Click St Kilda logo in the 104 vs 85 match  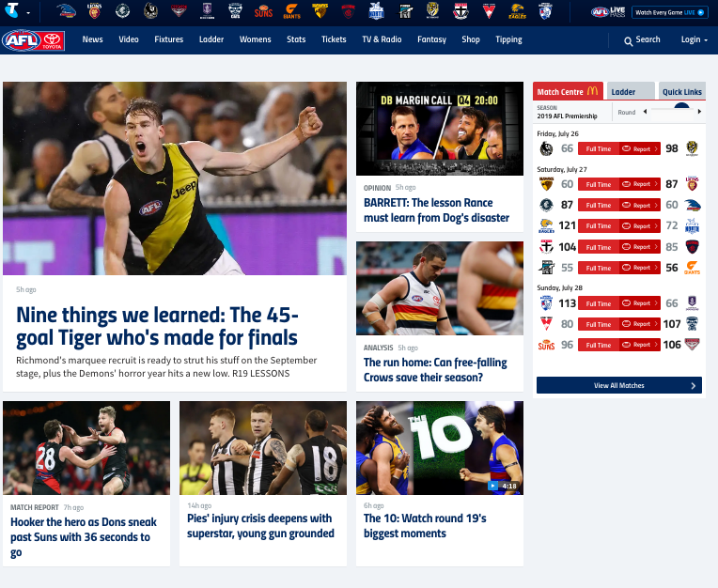pos(546,247)
